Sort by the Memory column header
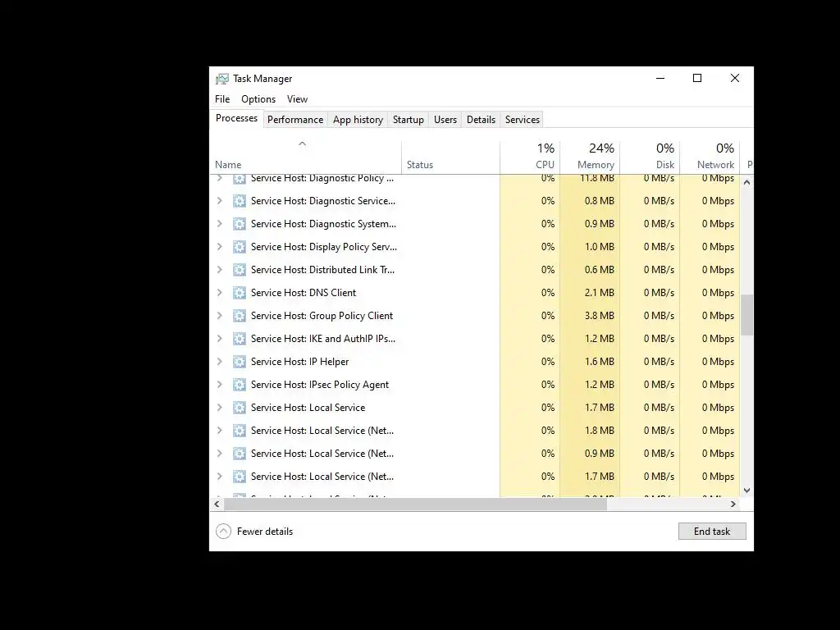Image resolution: width=840 pixels, height=630 pixels. pos(590,157)
